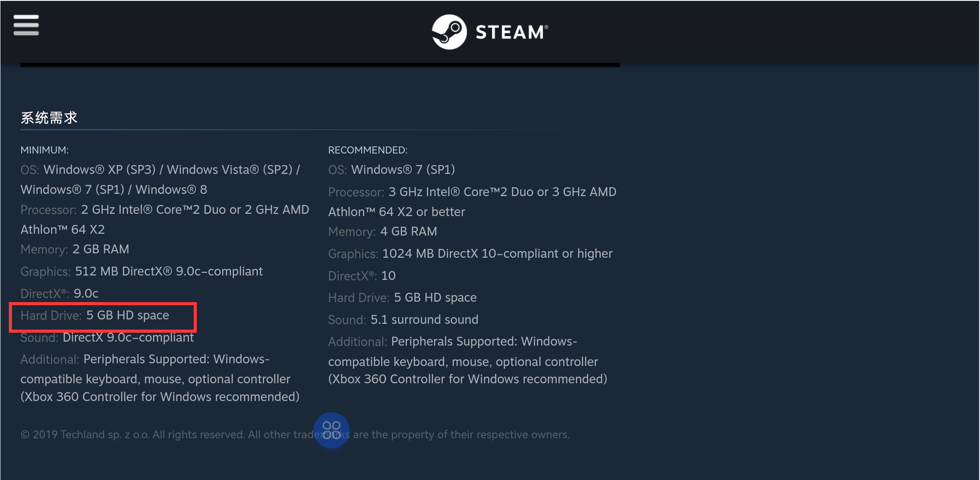Click recommended Sound 5.1 surround sound line

[x=403, y=320]
